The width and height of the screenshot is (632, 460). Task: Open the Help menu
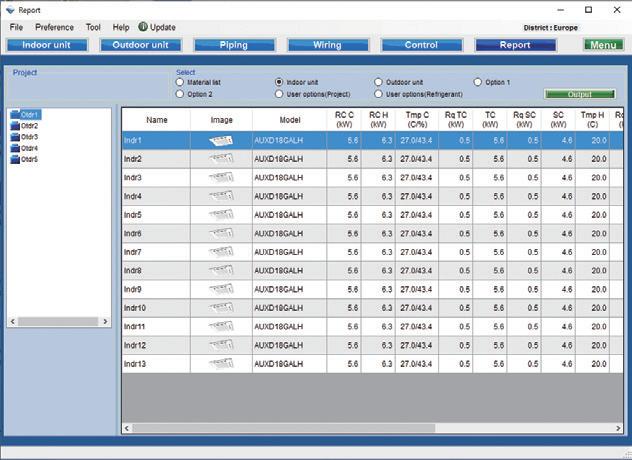coord(121,27)
